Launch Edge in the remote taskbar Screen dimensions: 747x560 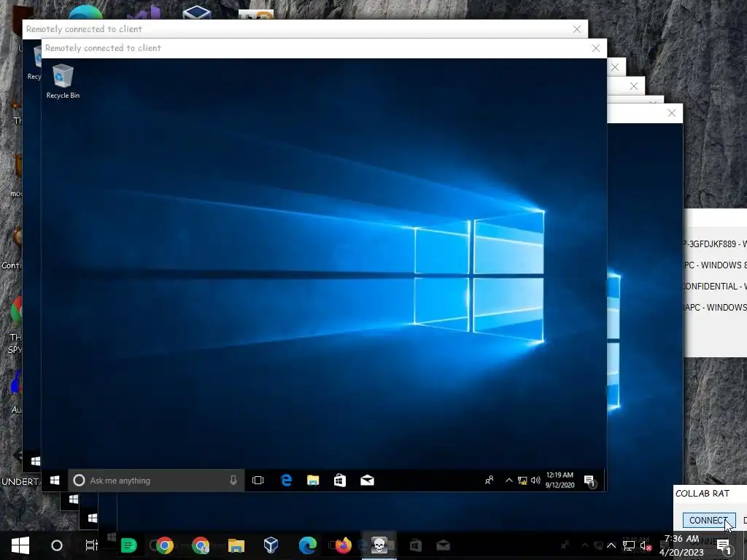click(286, 481)
